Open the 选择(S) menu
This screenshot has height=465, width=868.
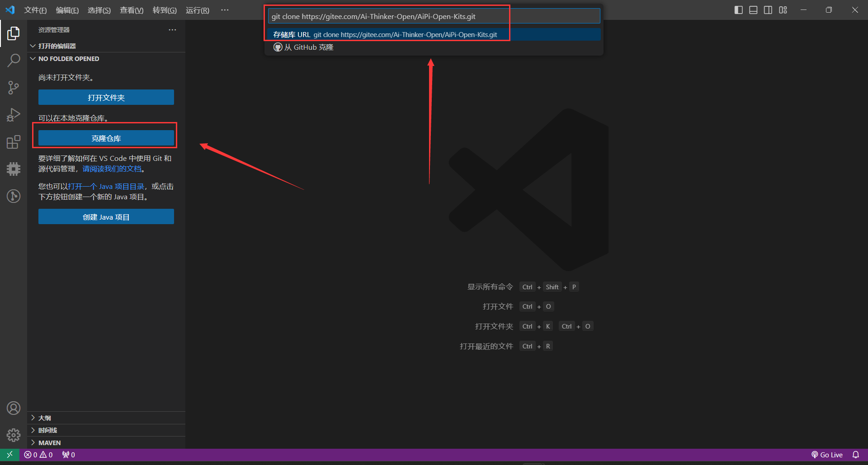coord(99,10)
